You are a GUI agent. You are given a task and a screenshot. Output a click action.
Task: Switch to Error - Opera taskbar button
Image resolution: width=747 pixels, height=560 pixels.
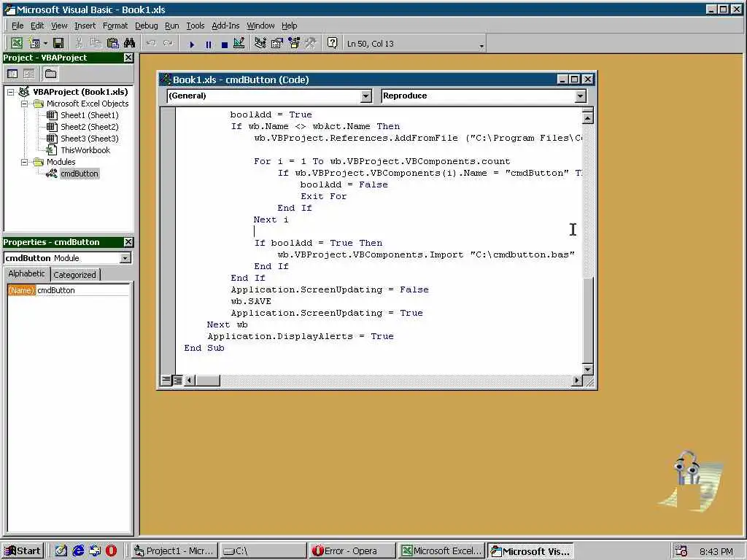[352, 551]
